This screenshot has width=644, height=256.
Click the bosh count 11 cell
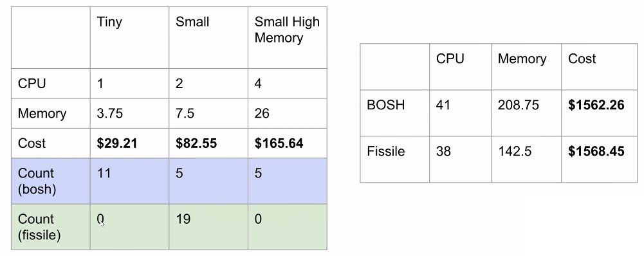tap(129, 181)
